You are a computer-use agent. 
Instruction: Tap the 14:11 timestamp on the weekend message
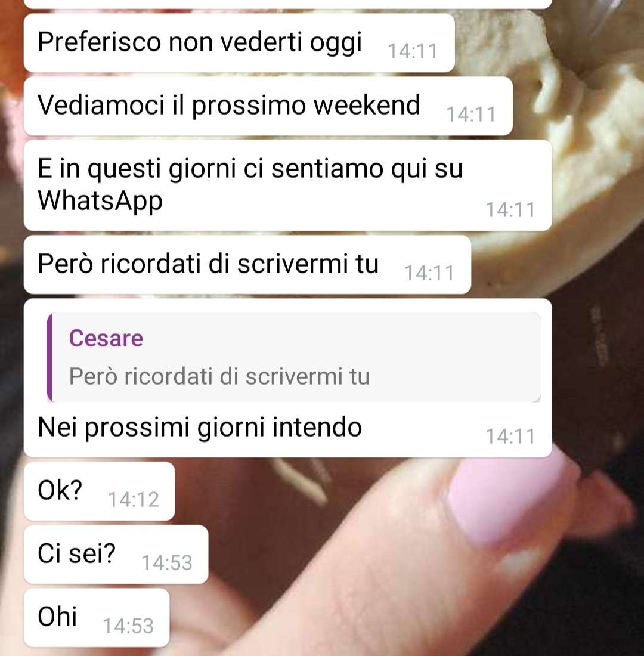470,115
